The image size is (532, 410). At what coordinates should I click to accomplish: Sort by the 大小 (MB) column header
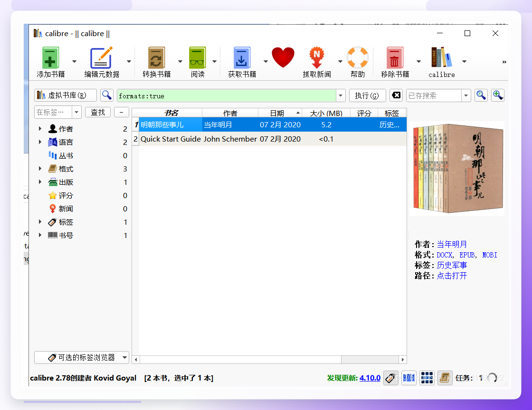pyautogui.click(x=326, y=113)
